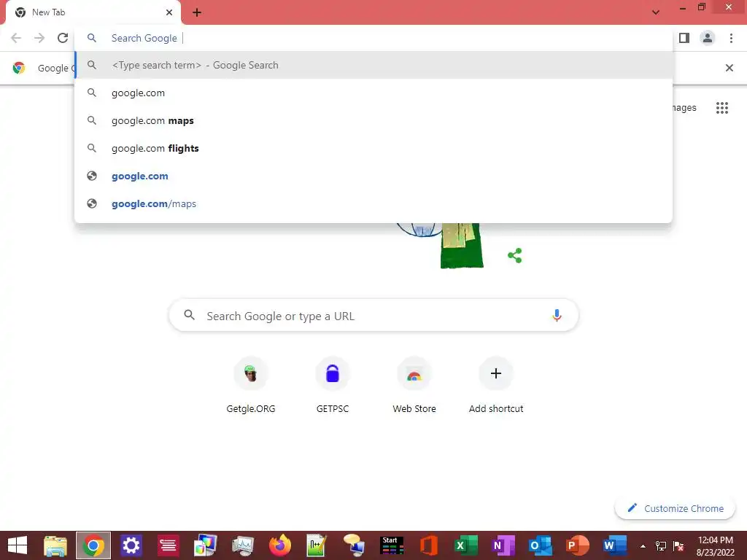
Task: Launch PowerPoint from the taskbar
Action: coord(578,545)
